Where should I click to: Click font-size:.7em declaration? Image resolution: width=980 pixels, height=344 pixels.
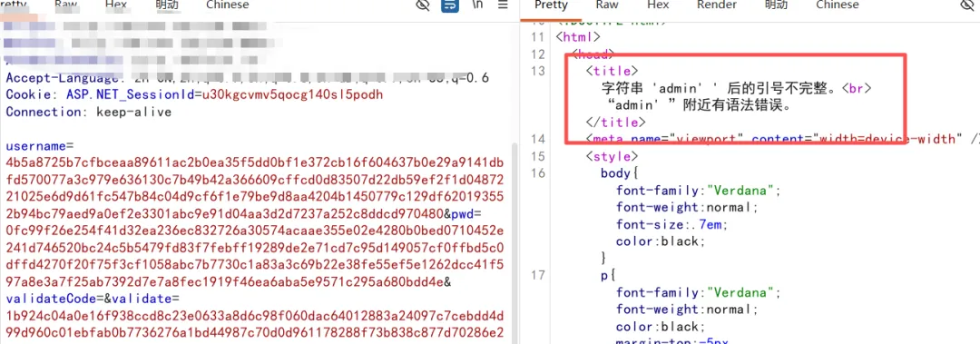[x=672, y=224]
